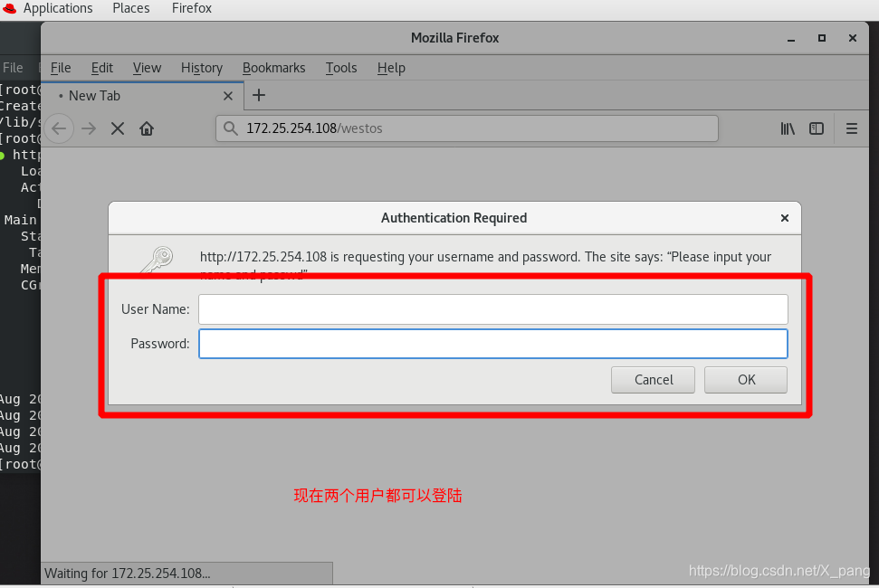The image size is (879, 588).
Task: Open terminal window's File menu behind Firefox
Action: point(13,68)
